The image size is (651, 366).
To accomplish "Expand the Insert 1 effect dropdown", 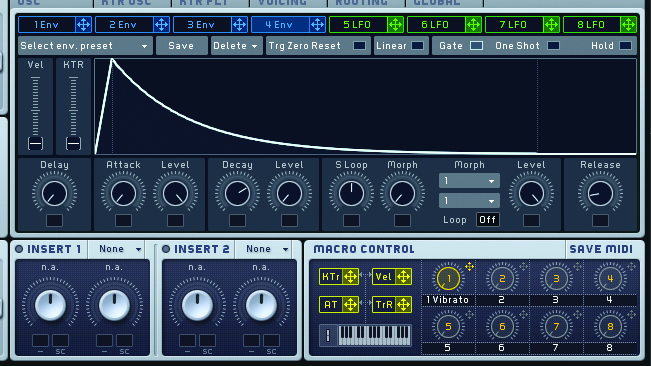I will (x=120, y=249).
